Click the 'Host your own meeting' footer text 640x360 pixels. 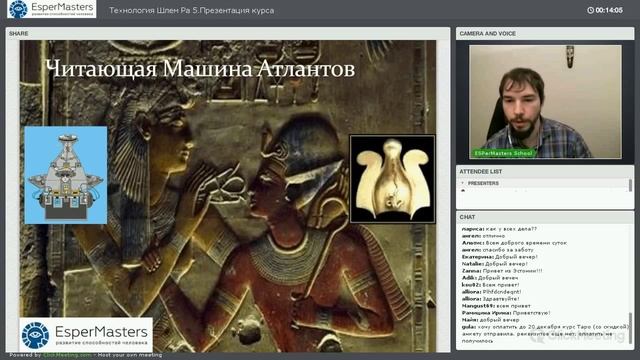pyautogui.click(x=130, y=355)
